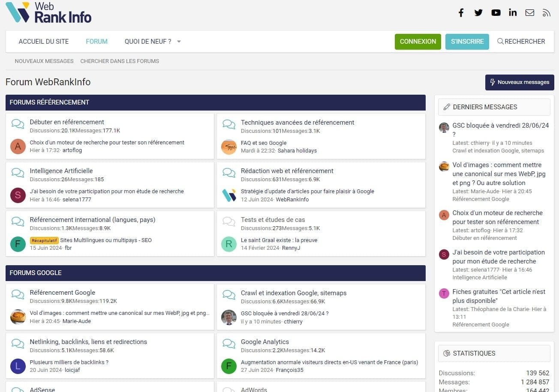Viewport: 559px width, 392px height.
Task: Expand the Quoi de neuf dropdown arrow
Action: [179, 42]
